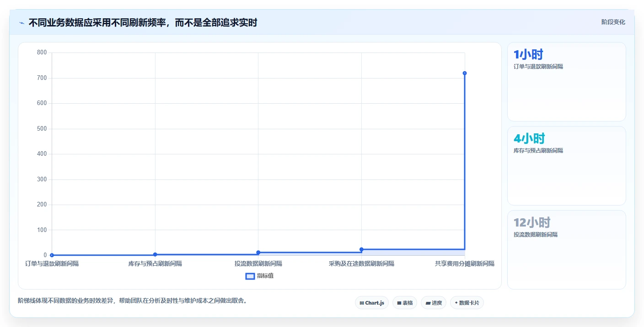Click data point for 采购及在途数据刷新间隔
The height and width of the screenshot is (327, 644).
361,249
